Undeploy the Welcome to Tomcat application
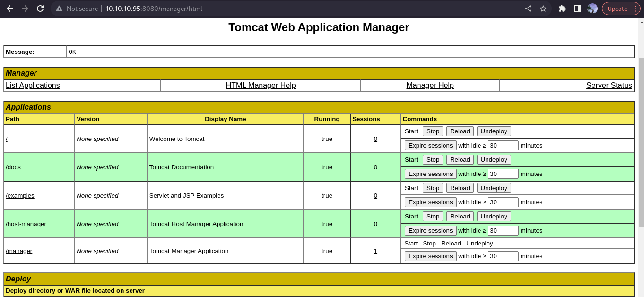Image resolution: width=644 pixels, height=297 pixels. (x=494, y=131)
